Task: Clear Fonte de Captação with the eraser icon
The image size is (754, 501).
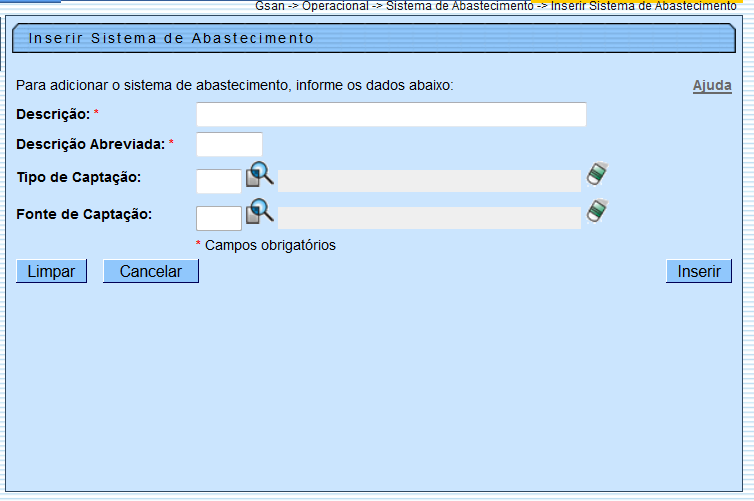Action: [597, 211]
